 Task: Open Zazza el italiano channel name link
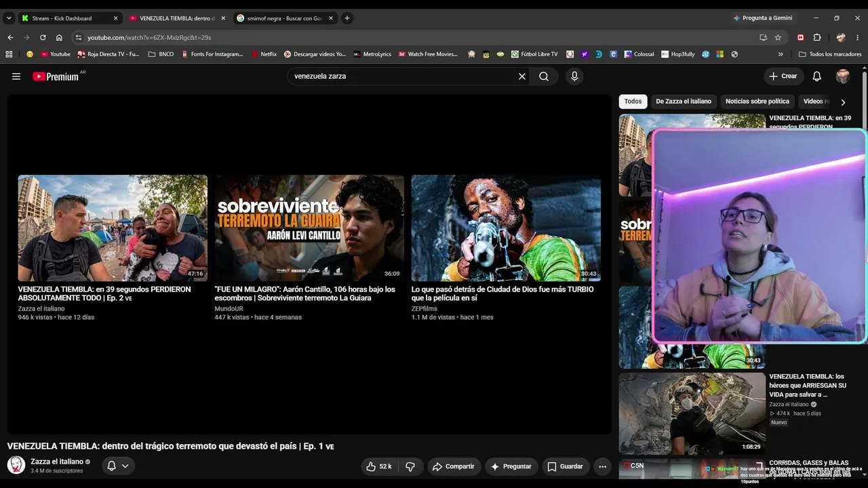click(x=57, y=462)
